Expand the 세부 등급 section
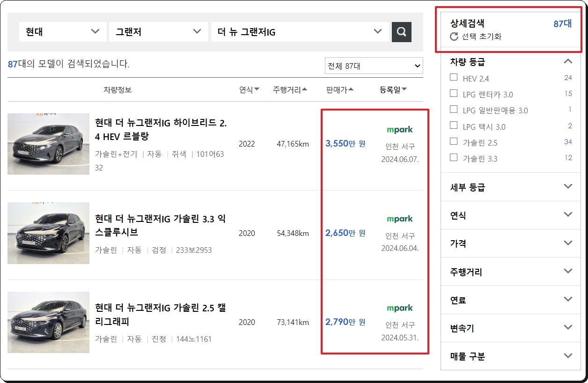The image size is (588, 383). (x=568, y=186)
